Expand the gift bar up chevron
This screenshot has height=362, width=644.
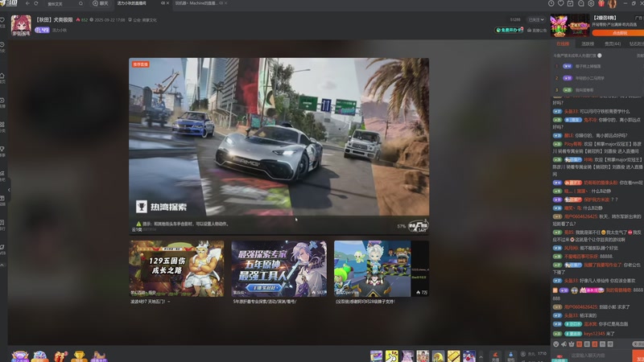[481, 356]
